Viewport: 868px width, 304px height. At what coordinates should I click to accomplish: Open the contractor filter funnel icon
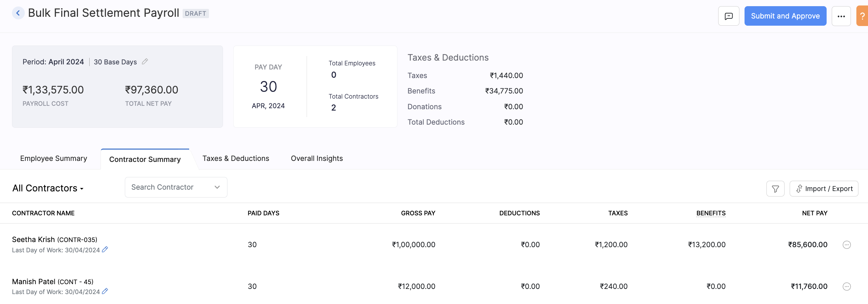click(775, 189)
